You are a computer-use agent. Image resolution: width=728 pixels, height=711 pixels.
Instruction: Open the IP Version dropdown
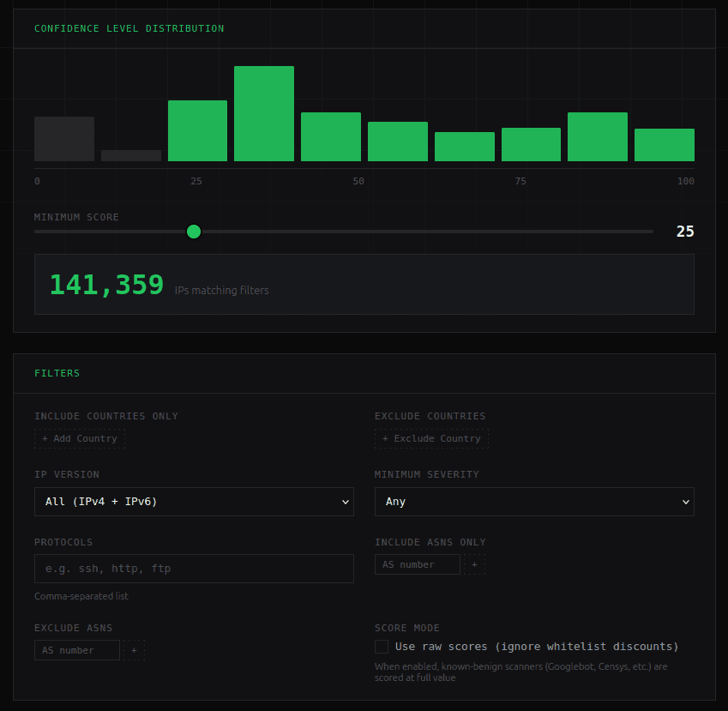pos(194,502)
